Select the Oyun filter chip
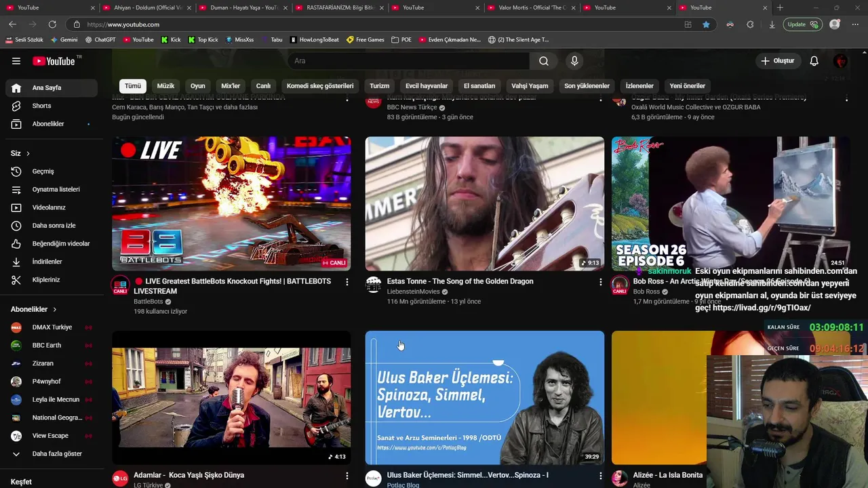 pos(198,86)
